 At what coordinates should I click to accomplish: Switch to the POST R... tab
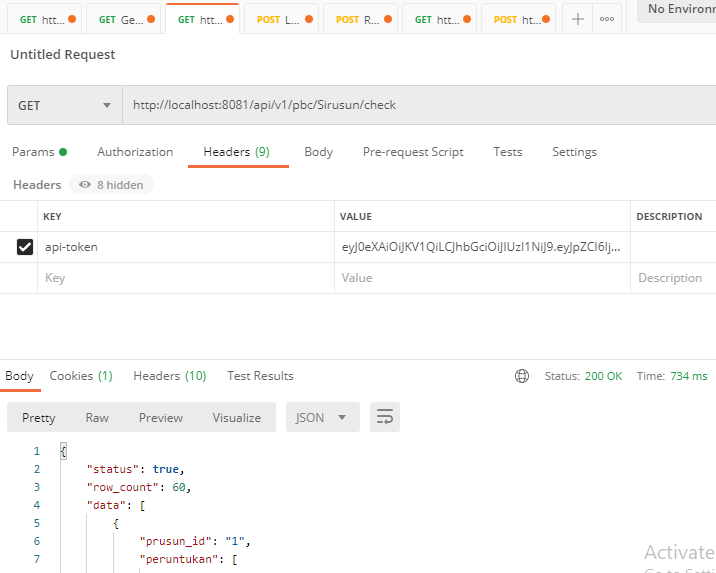coord(359,20)
